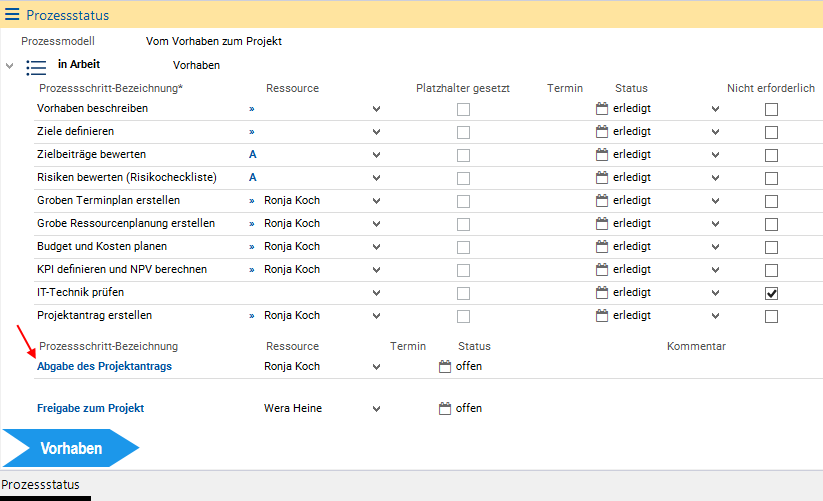Open the hamburger menu beside Prozessstatus
The width and height of the screenshot is (823, 501).
12,15
